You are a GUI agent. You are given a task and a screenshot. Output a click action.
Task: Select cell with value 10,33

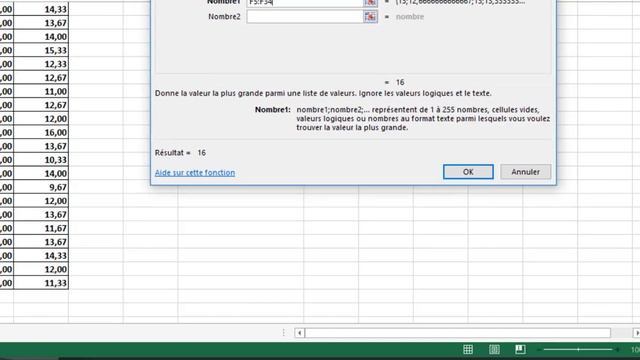(41, 160)
